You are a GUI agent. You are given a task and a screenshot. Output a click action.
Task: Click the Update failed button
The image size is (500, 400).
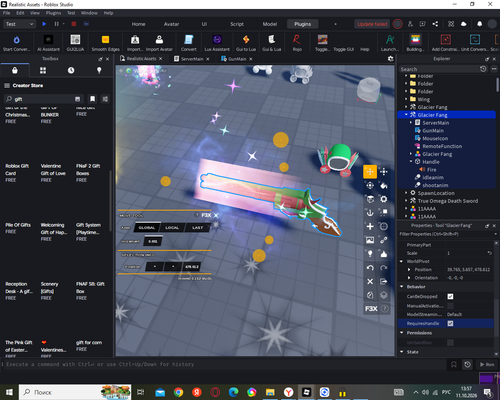pyautogui.click(x=372, y=24)
